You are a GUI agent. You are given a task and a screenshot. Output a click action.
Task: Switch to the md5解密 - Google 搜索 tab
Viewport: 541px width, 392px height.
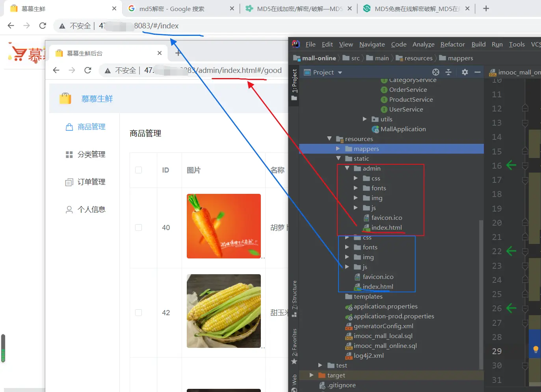pos(172,9)
